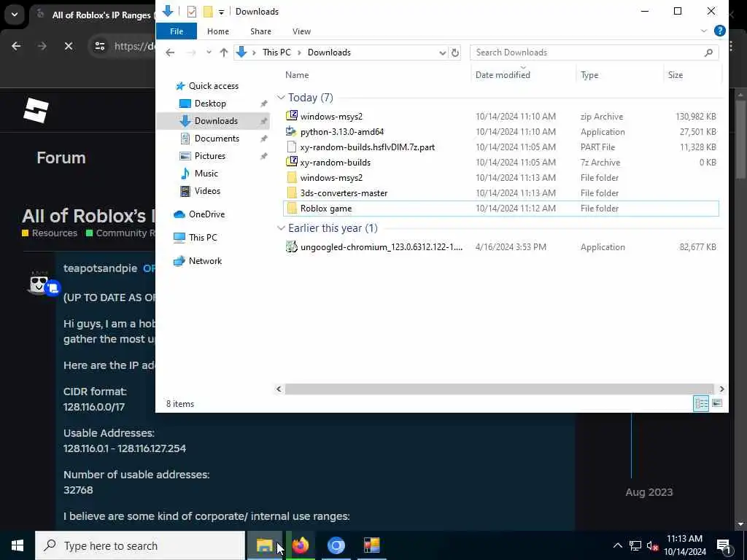Switch to Large icons view layout button
Viewport: 747px width, 560px height.
716,403
